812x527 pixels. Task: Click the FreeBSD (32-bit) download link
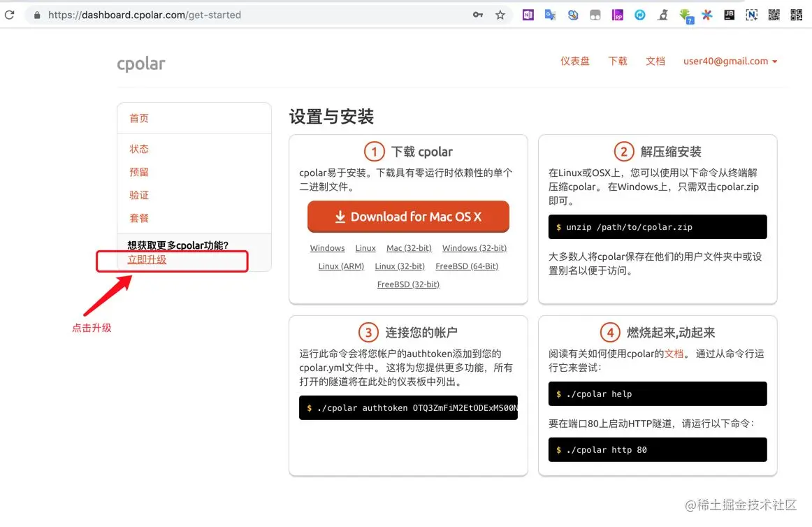click(408, 284)
